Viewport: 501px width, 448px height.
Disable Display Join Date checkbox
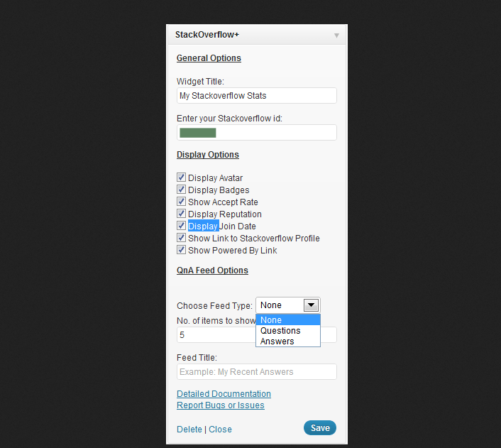pyautogui.click(x=181, y=226)
